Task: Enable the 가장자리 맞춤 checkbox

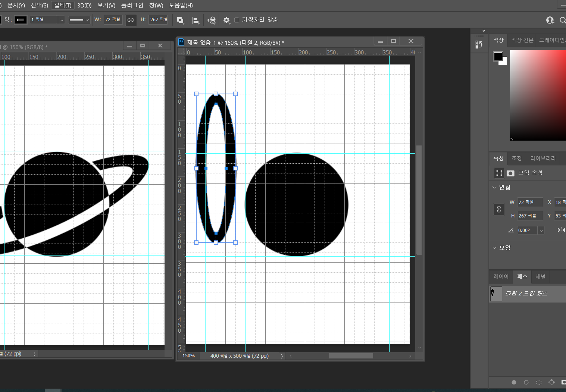Action: pyautogui.click(x=237, y=20)
